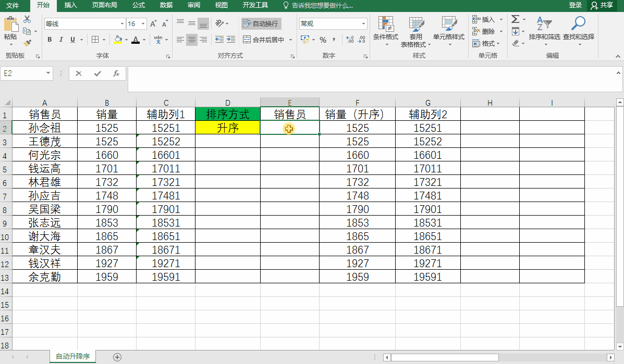Add a new sheet with plus icon
The width and height of the screenshot is (624, 364).
[117, 357]
